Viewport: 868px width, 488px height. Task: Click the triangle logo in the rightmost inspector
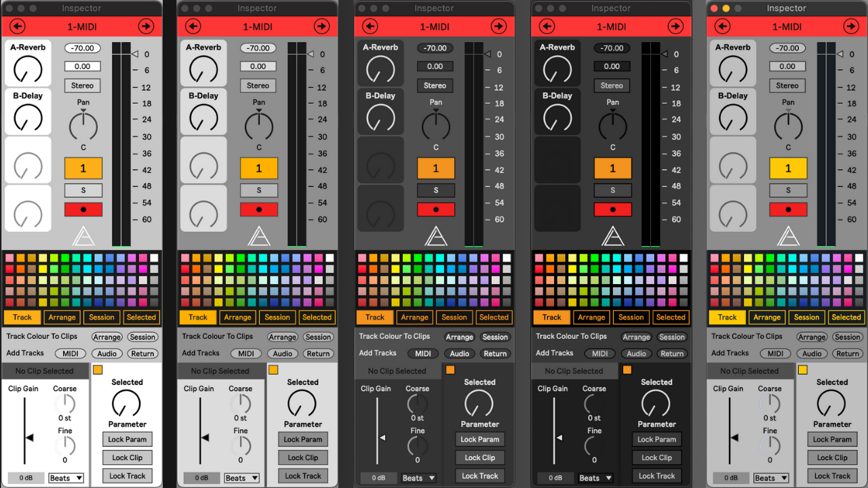point(788,236)
